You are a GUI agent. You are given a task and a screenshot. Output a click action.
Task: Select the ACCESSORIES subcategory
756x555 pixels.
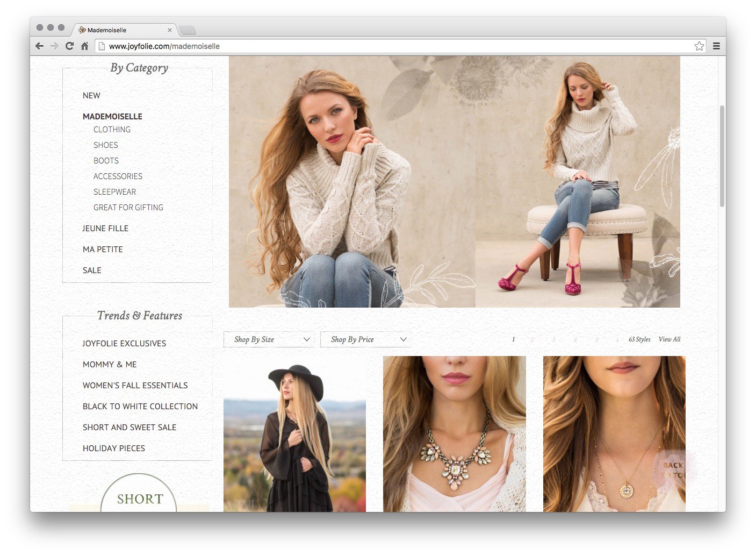(118, 176)
